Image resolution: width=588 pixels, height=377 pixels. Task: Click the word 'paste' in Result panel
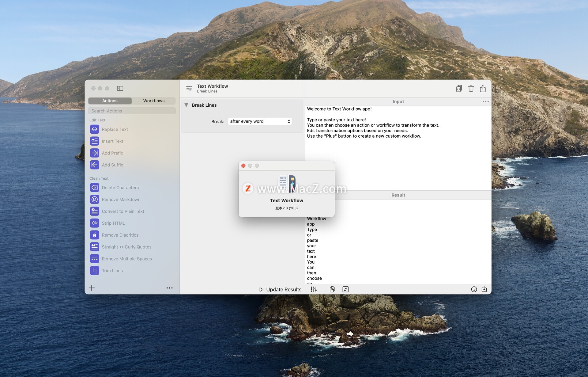click(x=313, y=241)
